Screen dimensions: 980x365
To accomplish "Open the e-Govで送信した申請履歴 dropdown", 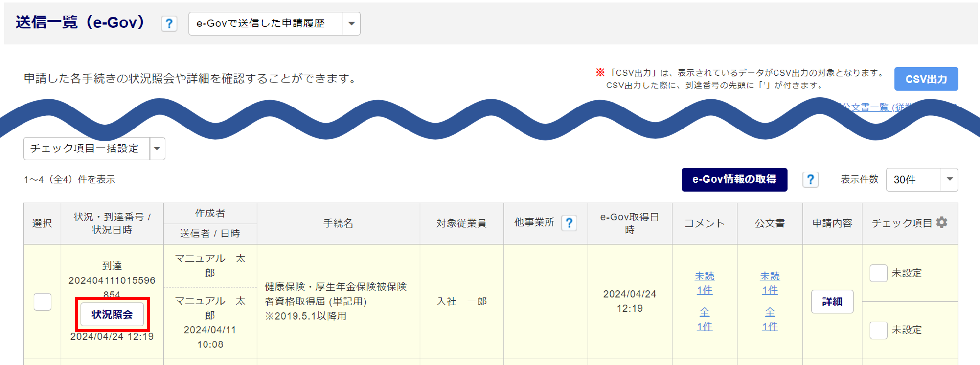I will pyautogui.click(x=351, y=24).
